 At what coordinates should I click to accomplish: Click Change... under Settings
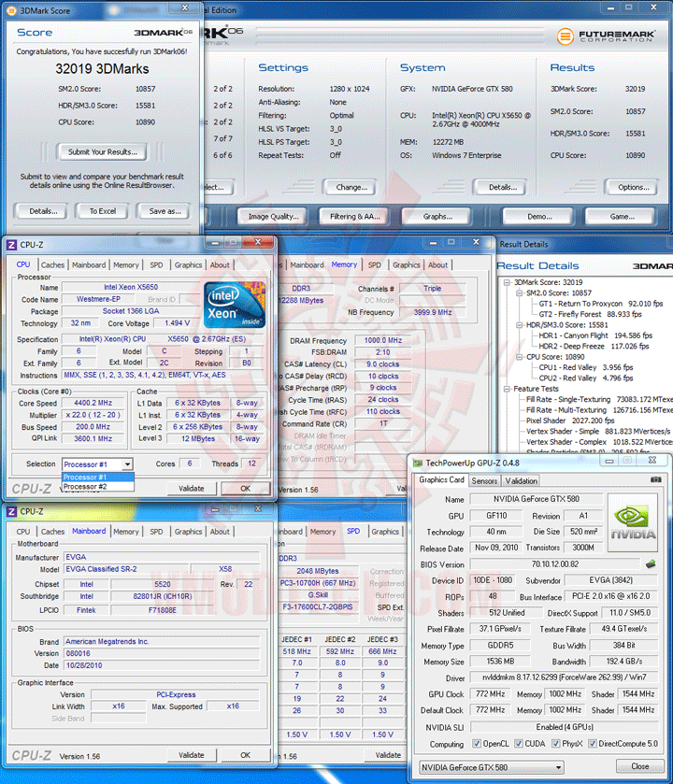351,188
